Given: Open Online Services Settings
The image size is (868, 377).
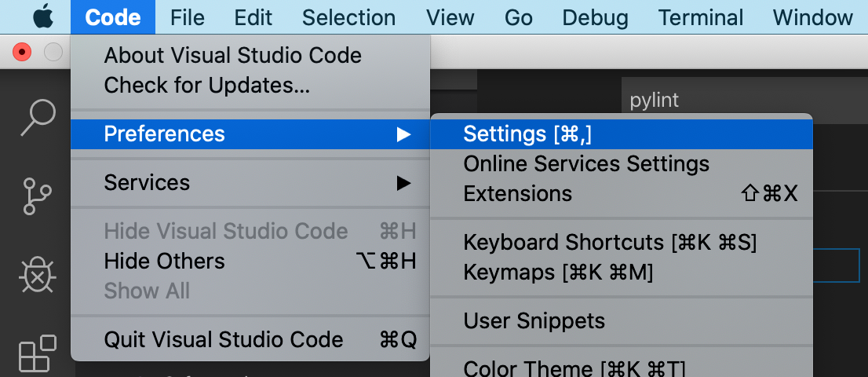Looking at the screenshot, I should 586,164.
